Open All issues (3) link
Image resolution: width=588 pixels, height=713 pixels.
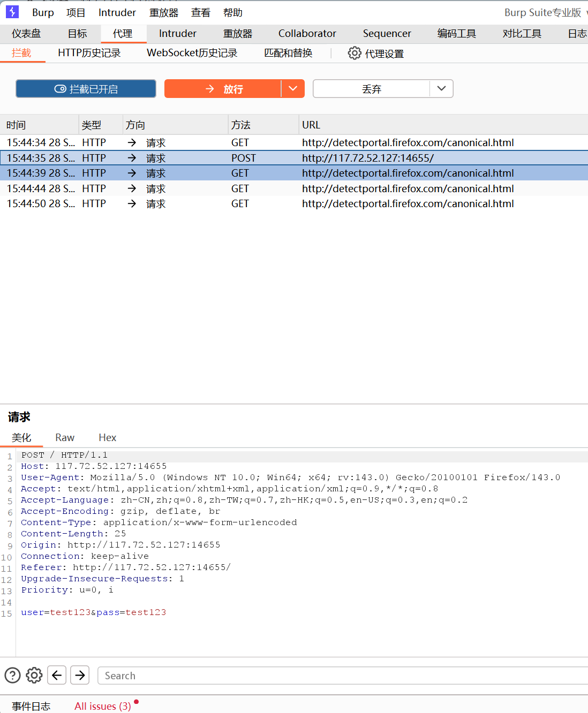pyautogui.click(x=103, y=706)
